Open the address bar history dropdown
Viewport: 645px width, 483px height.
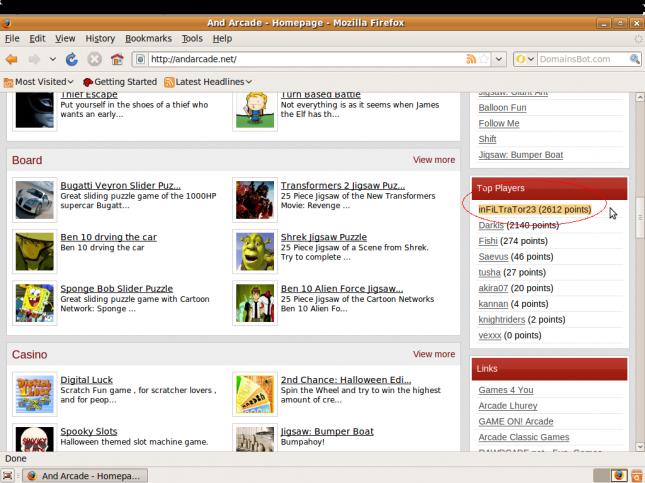(499, 59)
